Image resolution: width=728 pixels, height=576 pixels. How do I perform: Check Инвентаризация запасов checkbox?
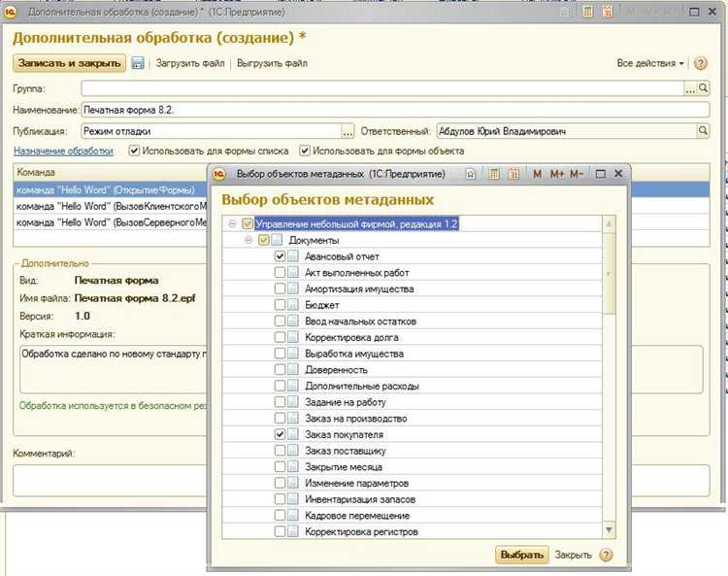click(x=280, y=499)
